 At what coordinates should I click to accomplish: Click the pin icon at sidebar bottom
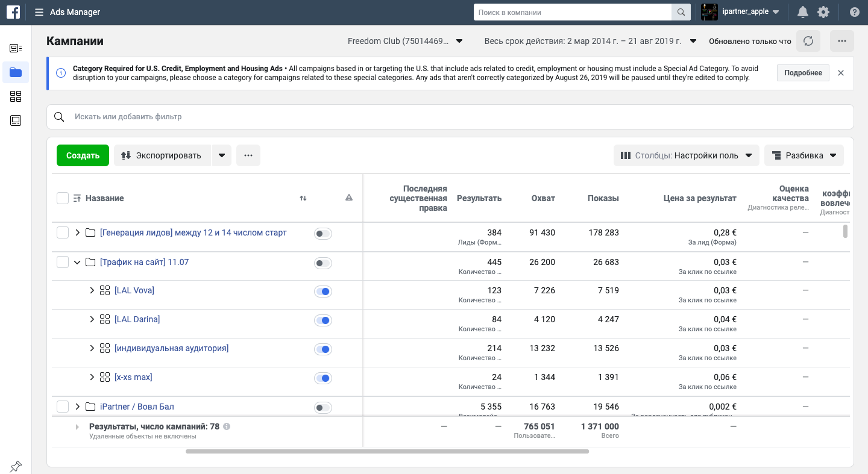(x=16, y=466)
